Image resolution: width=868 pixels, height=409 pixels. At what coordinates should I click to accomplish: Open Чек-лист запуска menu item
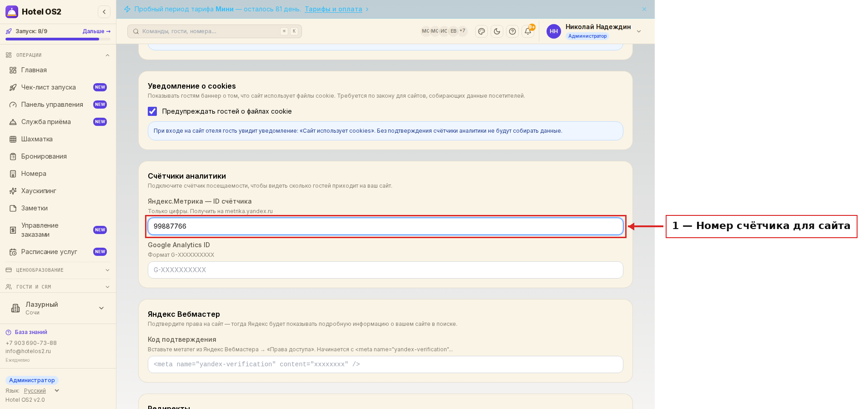coord(58,87)
